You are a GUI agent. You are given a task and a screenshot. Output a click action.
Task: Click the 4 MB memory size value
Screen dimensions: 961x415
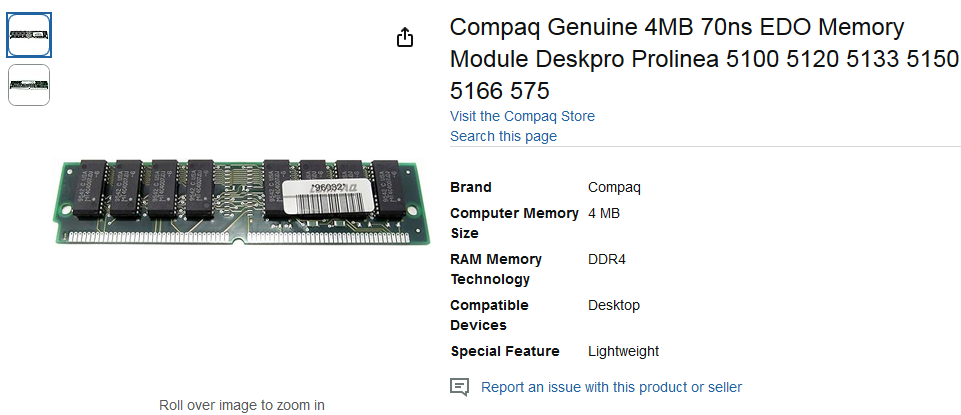604,213
